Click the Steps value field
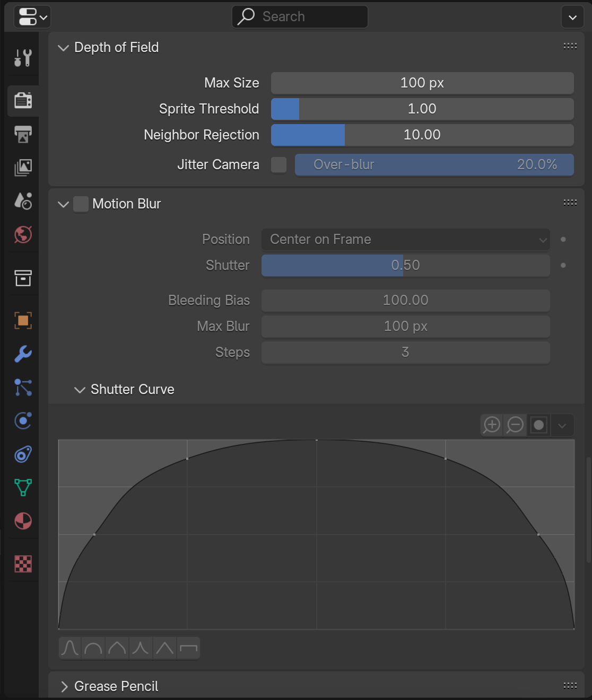The width and height of the screenshot is (592, 700). [405, 353]
